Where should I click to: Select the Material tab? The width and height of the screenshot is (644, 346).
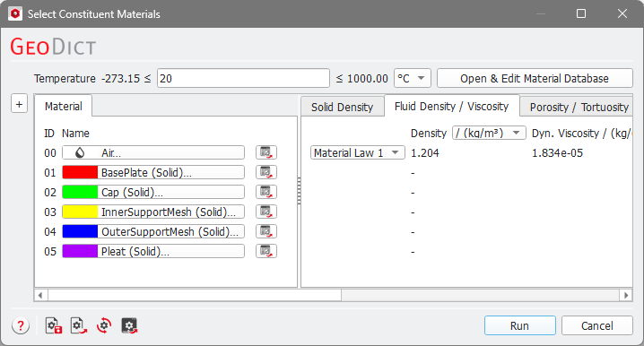[x=64, y=107]
